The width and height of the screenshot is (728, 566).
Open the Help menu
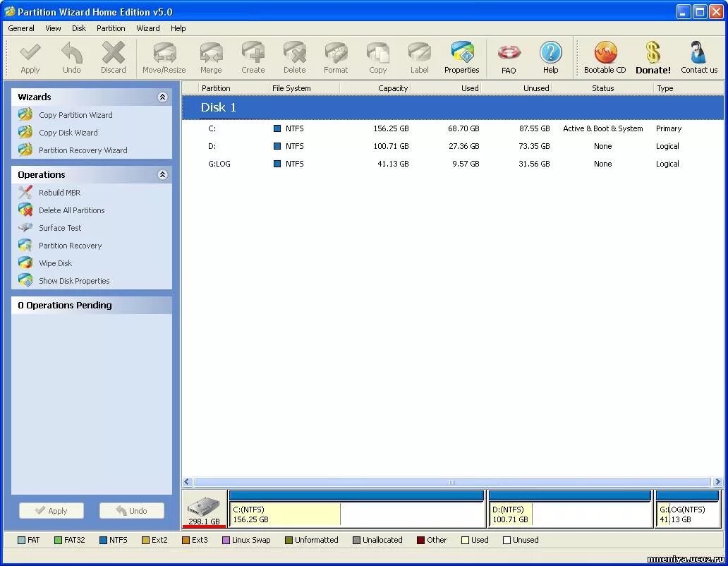point(178,28)
